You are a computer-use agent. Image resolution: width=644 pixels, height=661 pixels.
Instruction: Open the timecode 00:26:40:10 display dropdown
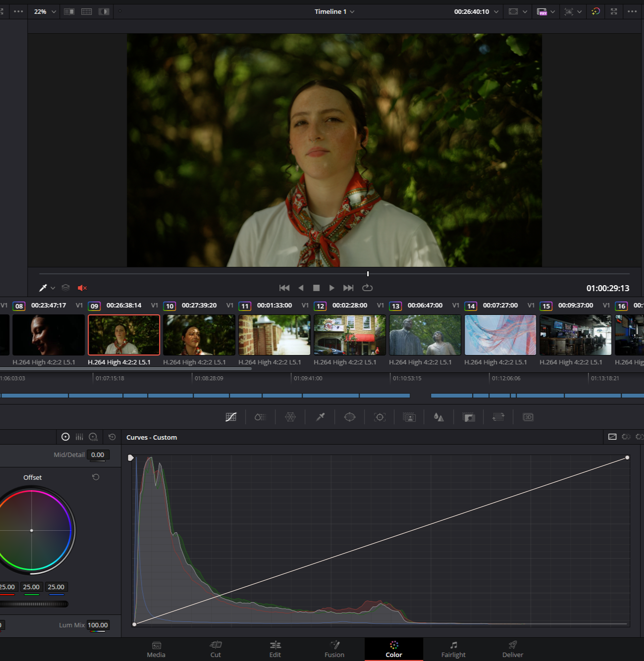pyautogui.click(x=476, y=11)
